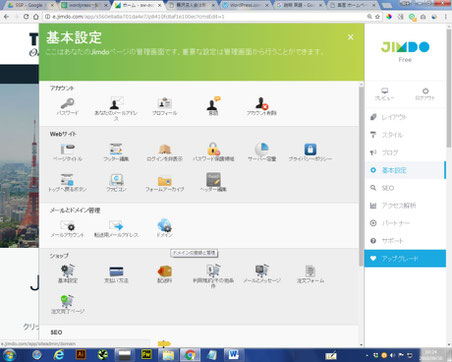The width and height of the screenshot is (452, 362).
Task: Open Chrome from the taskbar
Action: point(190,355)
